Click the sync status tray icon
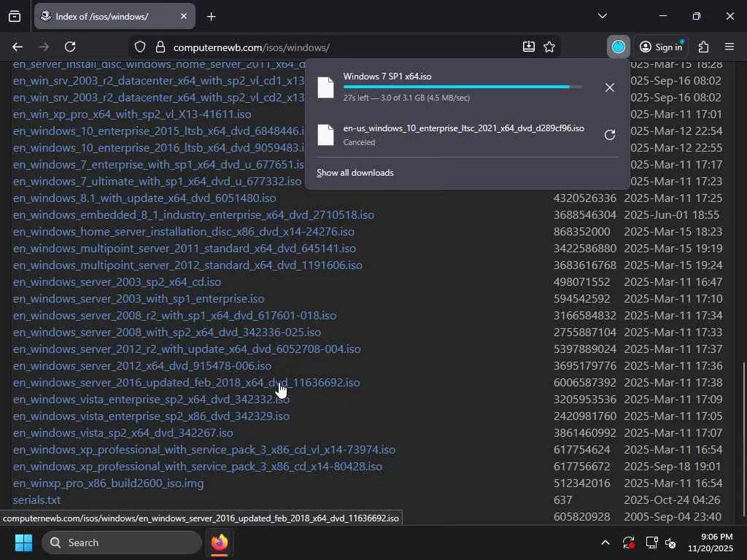Screen dimensions: 747x560 628,542
